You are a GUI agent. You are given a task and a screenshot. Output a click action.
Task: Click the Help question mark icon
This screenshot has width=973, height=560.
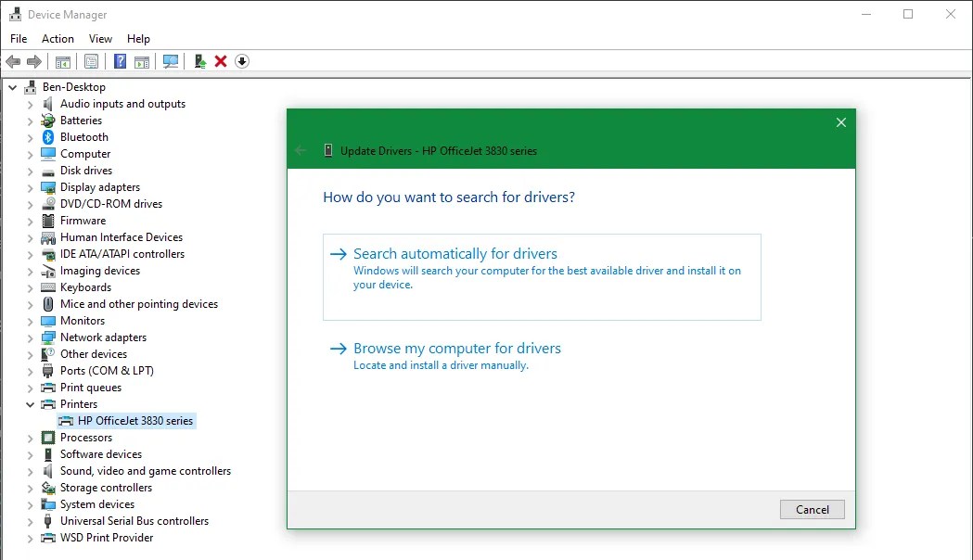[x=119, y=61]
